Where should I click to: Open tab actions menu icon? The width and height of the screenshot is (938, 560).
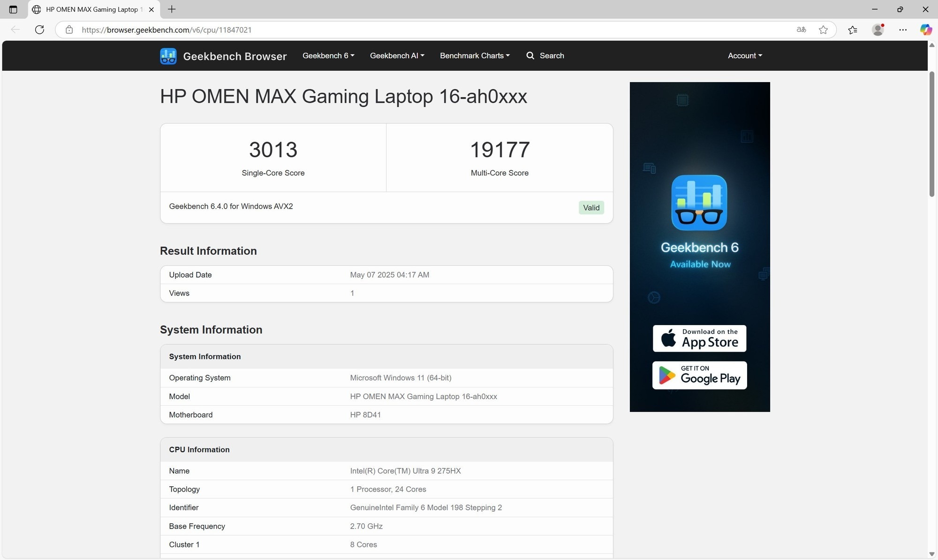coord(13,9)
